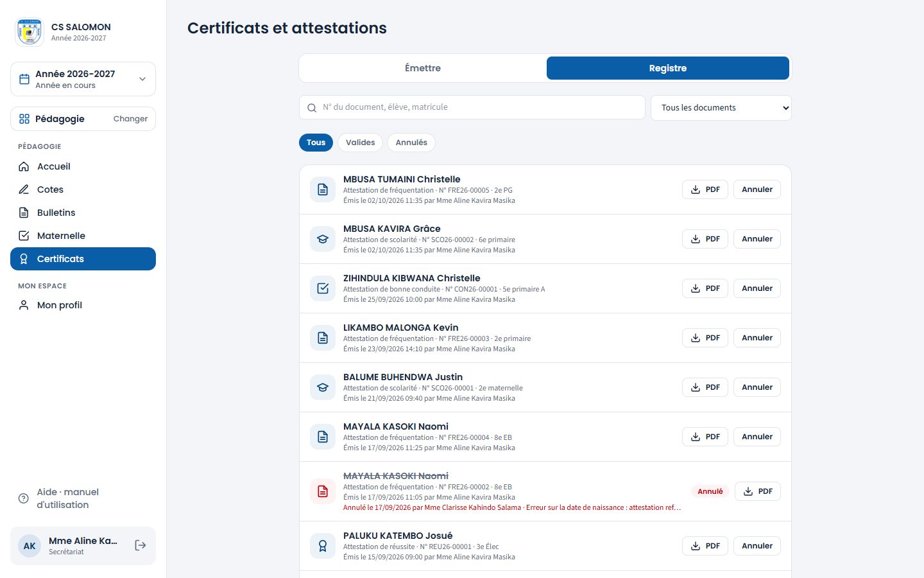
Task: Filter the register by Annulés
Action: [411, 143]
